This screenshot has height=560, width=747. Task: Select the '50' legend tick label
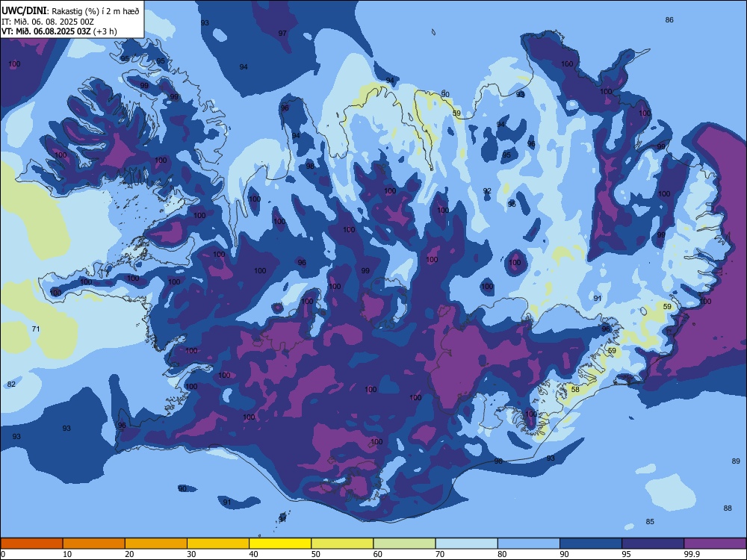tap(316, 554)
